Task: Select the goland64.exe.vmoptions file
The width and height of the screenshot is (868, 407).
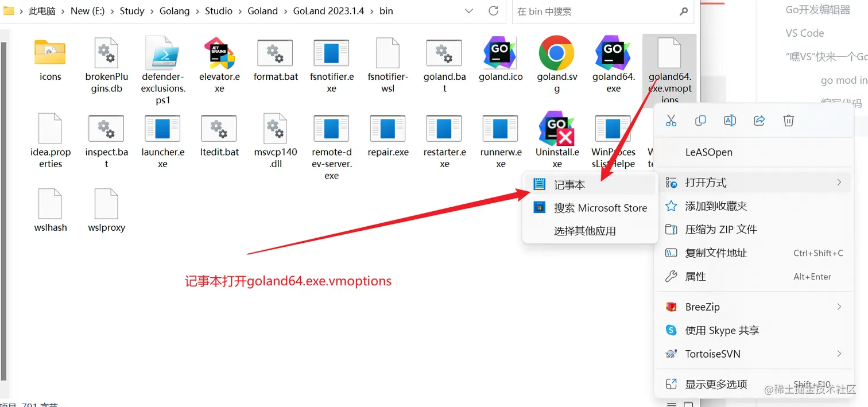Action: [669, 69]
